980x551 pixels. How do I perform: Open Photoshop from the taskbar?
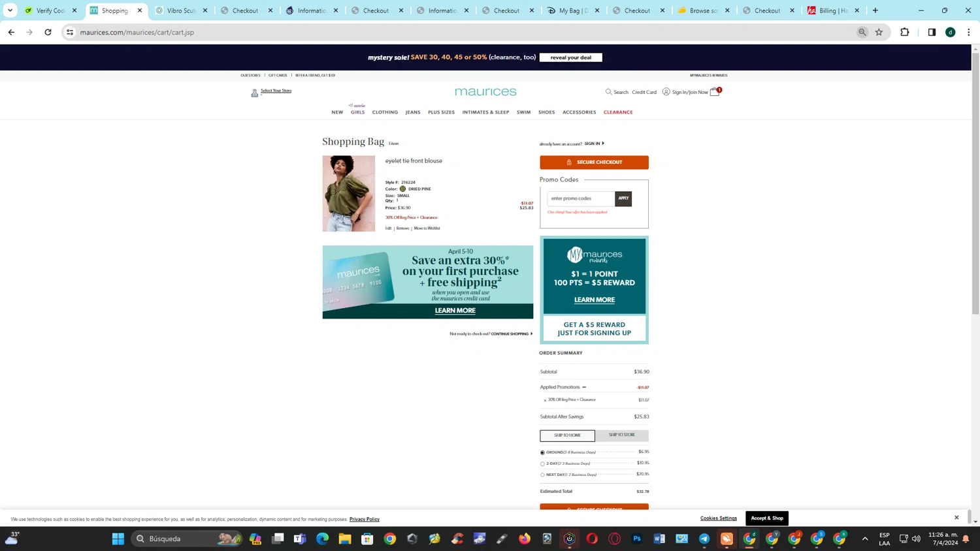click(637, 539)
